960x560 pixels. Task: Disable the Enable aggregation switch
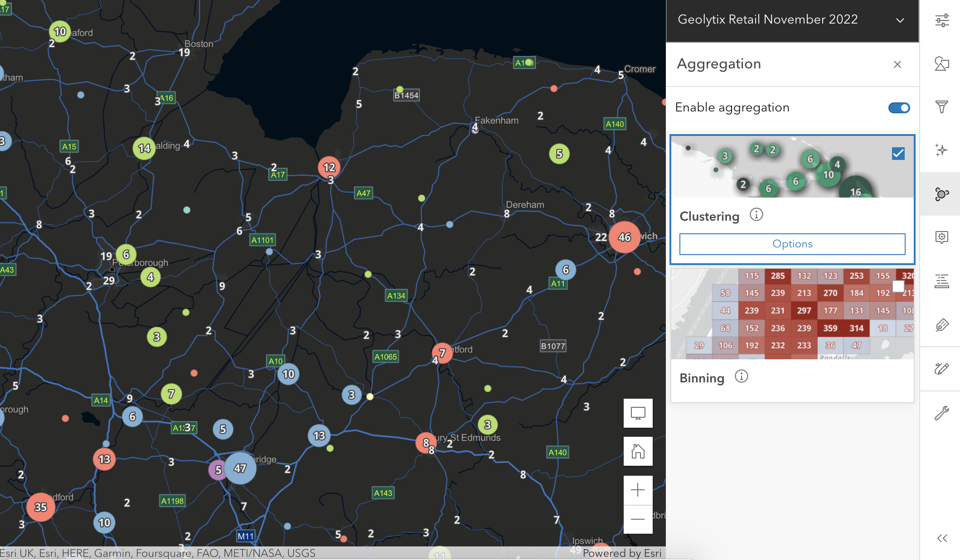pos(899,108)
